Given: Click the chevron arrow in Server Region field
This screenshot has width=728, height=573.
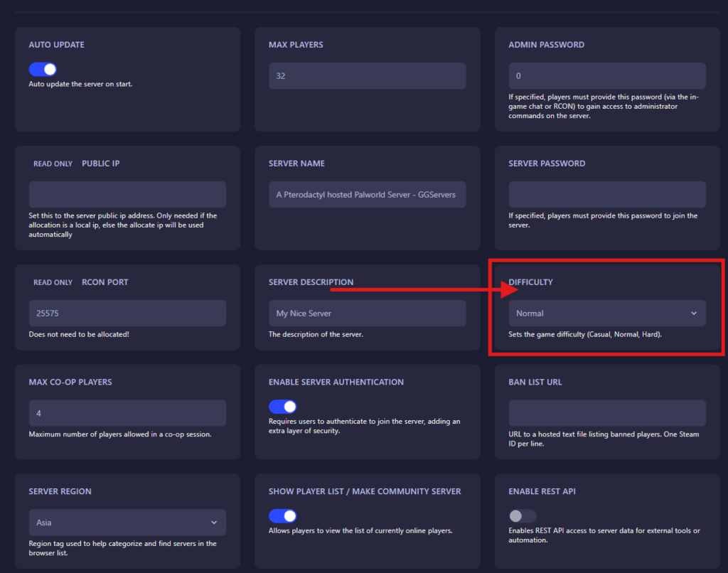Looking at the screenshot, I should (214, 523).
